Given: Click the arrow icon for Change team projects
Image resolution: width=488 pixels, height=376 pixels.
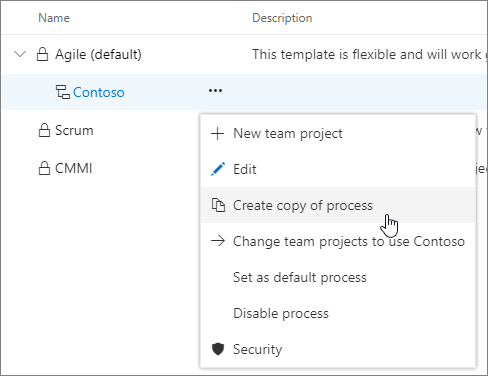Looking at the screenshot, I should click(x=218, y=241).
